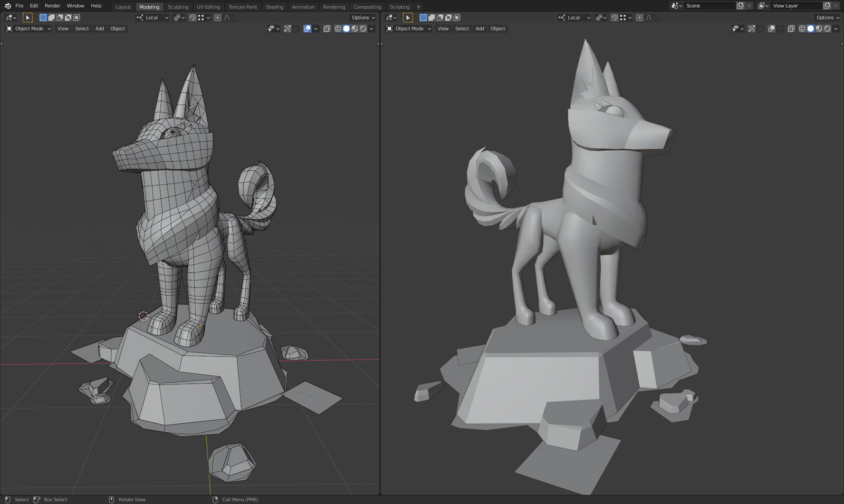Toggle X-Ray mode in the left viewport
Viewport: 844px width, 504px height.
point(327,28)
